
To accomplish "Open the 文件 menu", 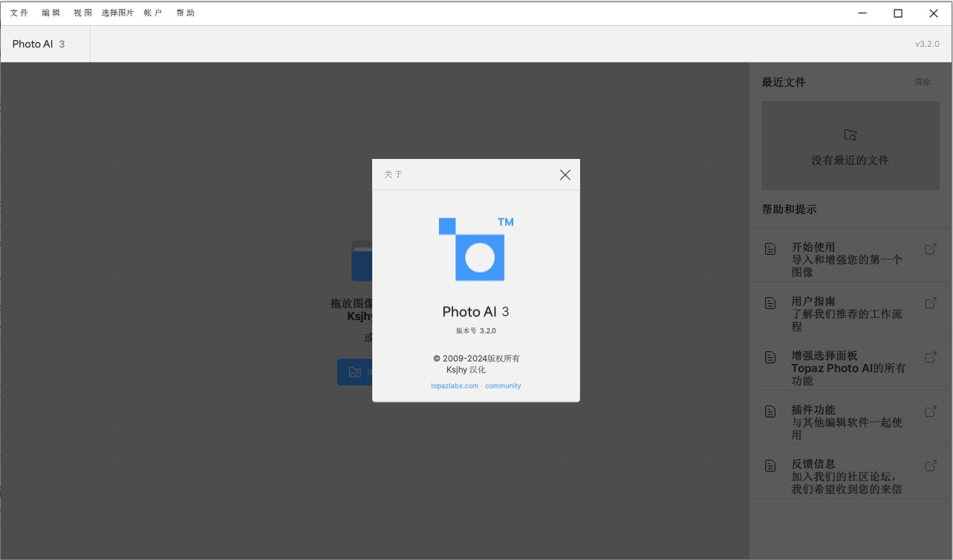I will pos(19,13).
